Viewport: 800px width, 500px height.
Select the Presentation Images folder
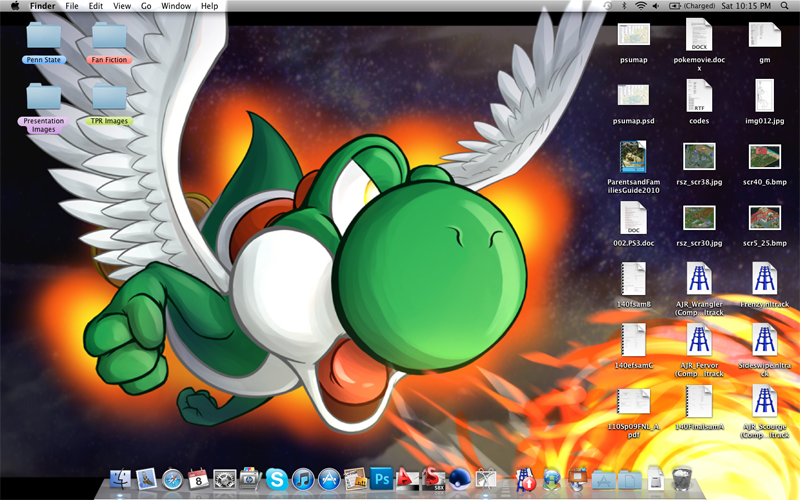(x=43, y=108)
